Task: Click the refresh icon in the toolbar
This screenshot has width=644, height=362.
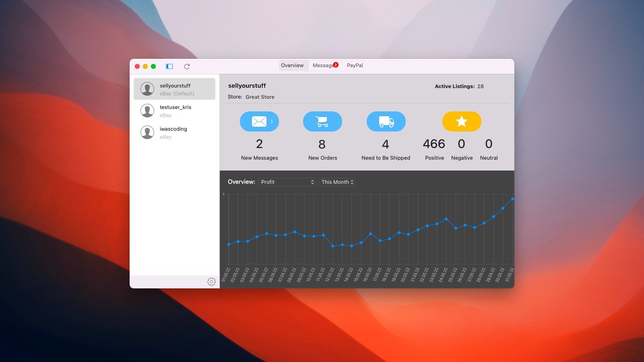Action: tap(187, 66)
